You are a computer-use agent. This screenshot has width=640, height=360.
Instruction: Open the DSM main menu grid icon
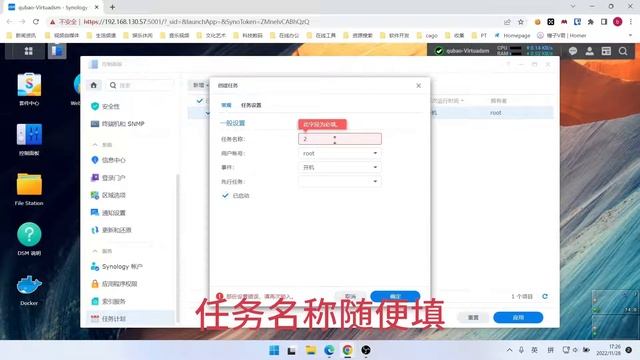pos(28,51)
